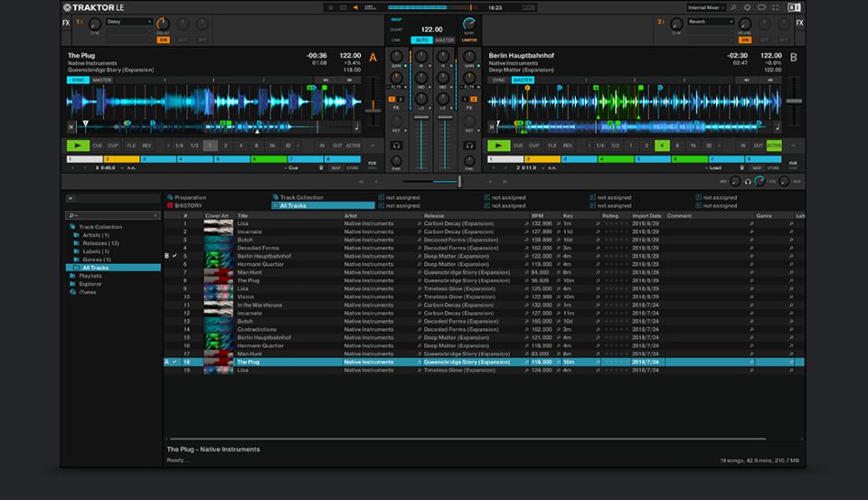Select Playlists in the browser tree

90,276
